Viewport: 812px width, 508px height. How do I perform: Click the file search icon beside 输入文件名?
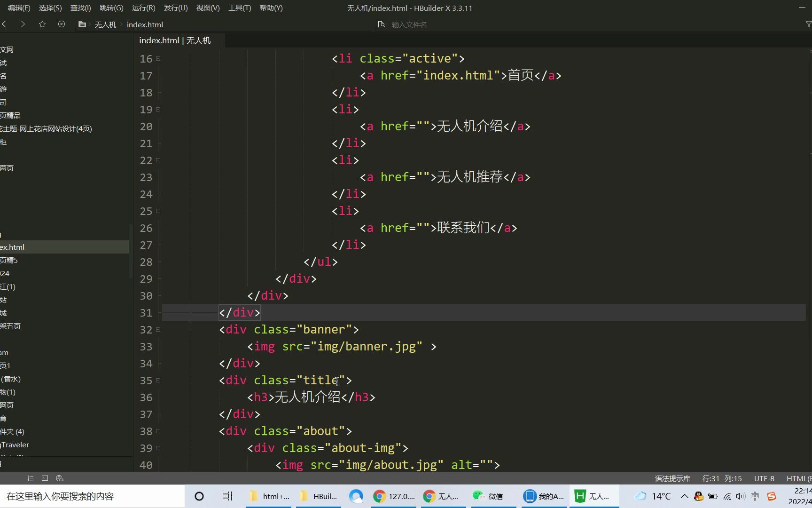[382, 24]
